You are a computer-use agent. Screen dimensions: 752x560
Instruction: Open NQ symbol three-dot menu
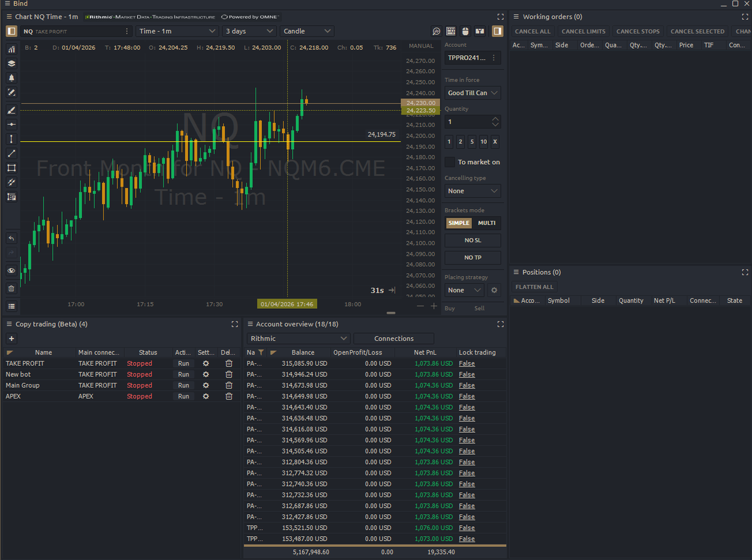pyautogui.click(x=127, y=31)
